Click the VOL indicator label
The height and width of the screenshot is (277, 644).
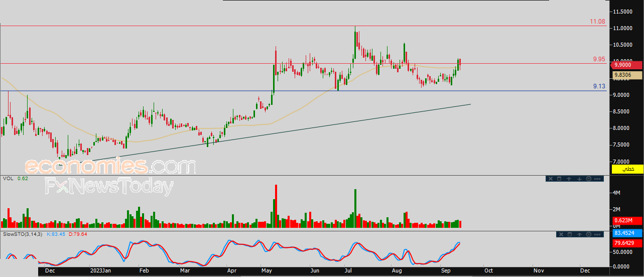click(8, 178)
